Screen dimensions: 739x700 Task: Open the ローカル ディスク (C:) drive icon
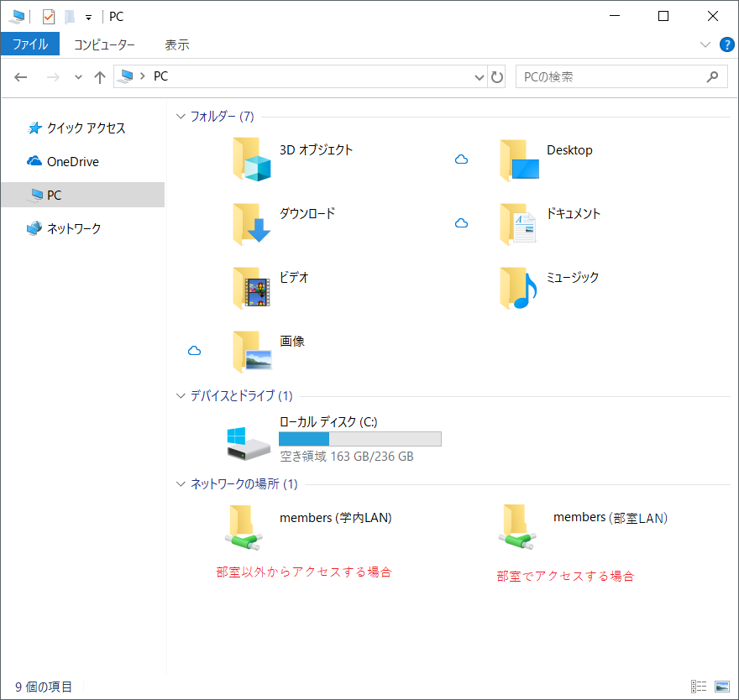pos(248,442)
